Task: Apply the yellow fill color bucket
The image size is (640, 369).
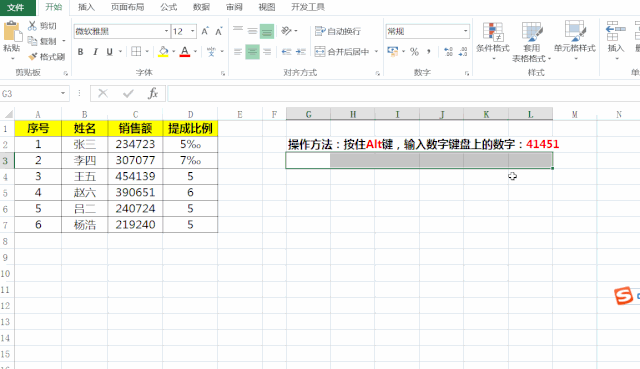Action: [163, 51]
